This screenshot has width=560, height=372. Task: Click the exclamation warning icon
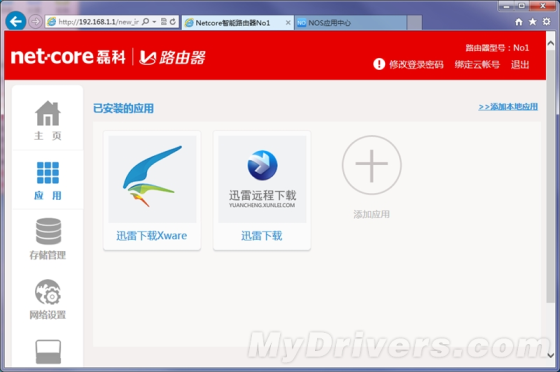[379, 64]
